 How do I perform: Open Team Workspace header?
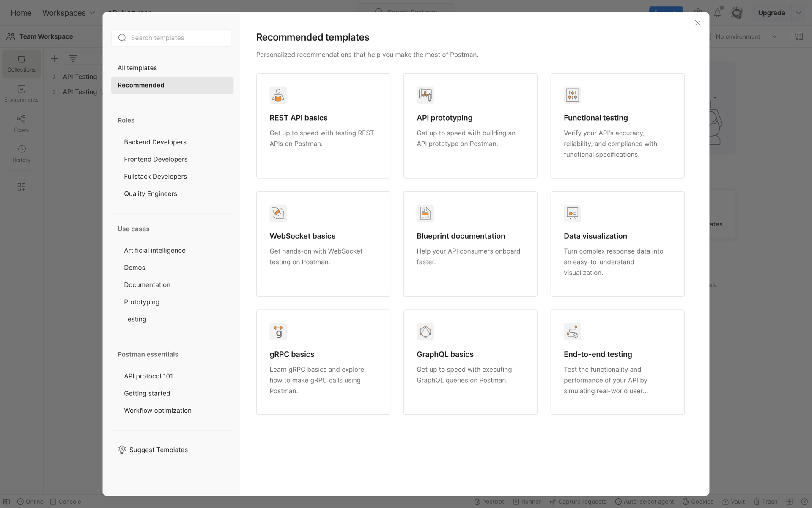pyautogui.click(x=40, y=36)
